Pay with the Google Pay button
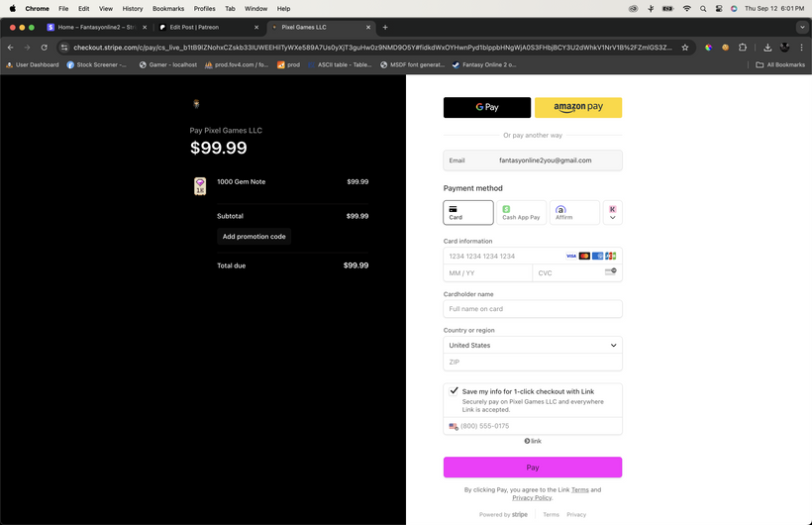Viewport: 812px width, 525px height. point(487,107)
